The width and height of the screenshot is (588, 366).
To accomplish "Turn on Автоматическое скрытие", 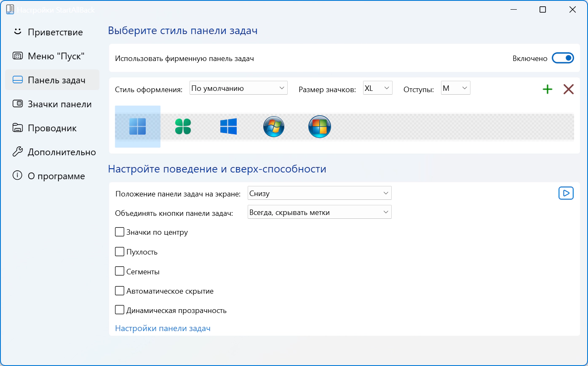I will [x=120, y=291].
